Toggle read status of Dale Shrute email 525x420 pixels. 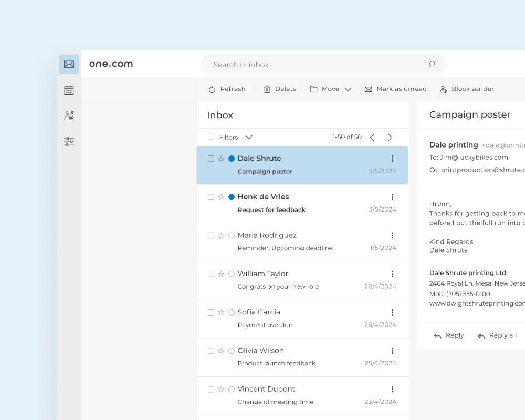click(x=232, y=159)
